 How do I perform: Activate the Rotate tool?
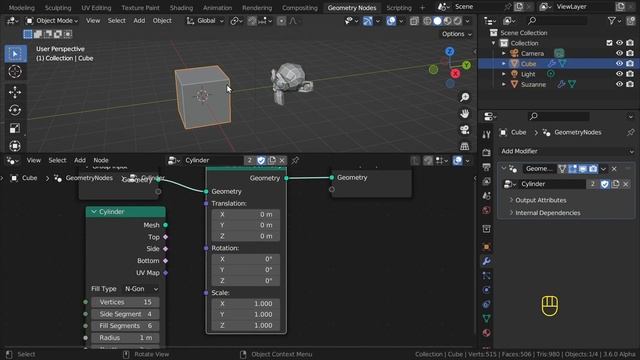(15, 110)
